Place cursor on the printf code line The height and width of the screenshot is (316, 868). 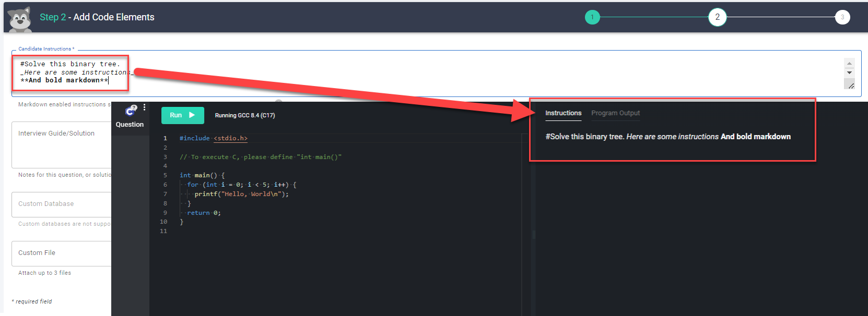(x=241, y=194)
